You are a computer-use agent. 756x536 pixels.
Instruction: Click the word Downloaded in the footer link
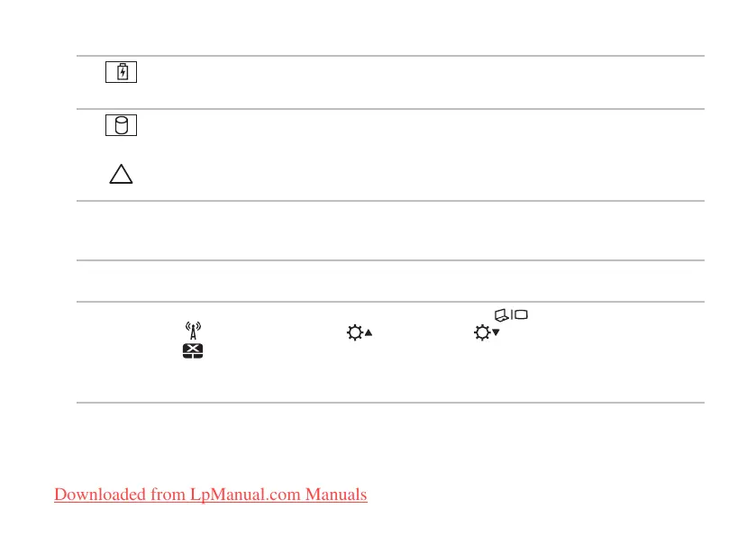tap(97, 495)
